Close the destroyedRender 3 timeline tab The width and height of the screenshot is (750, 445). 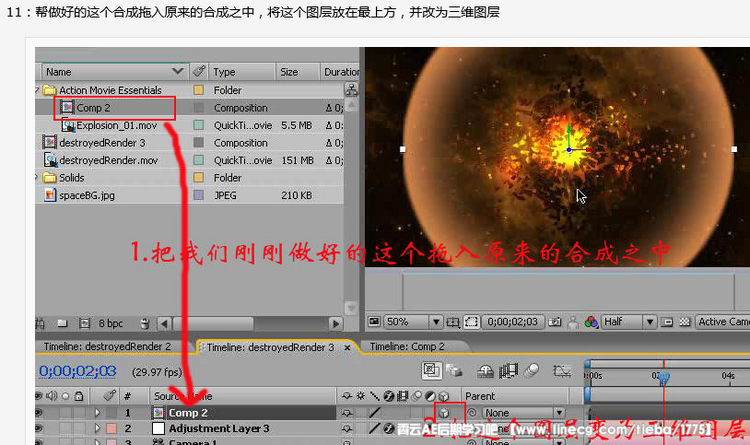347,348
